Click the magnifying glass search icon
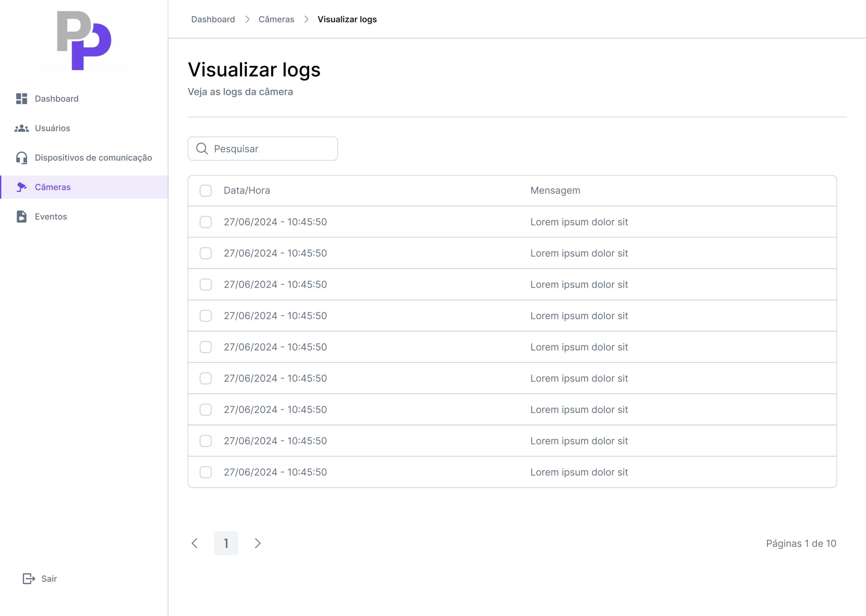The image size is (866, 616). pos(202,149)
